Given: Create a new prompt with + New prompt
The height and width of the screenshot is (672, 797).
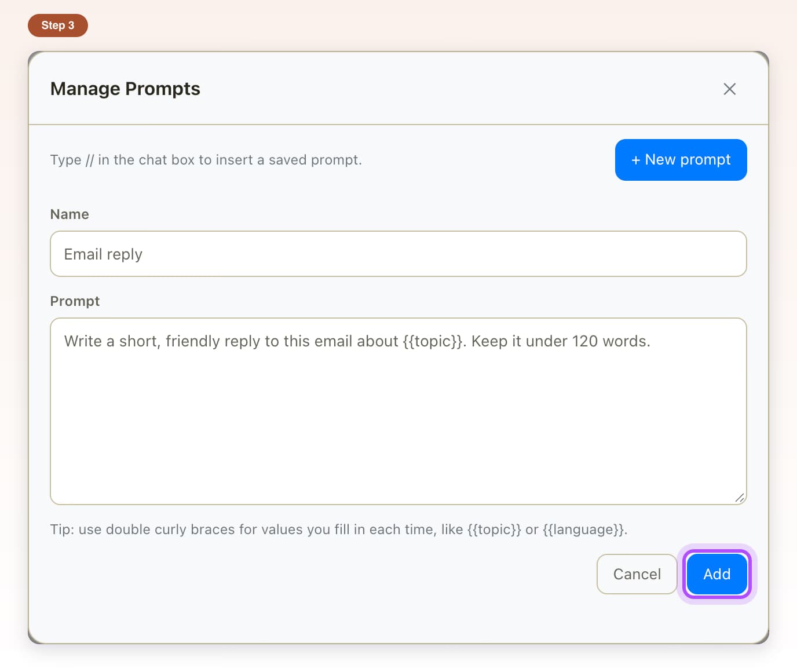Looking at the screenshot, I should click(681, 160).
